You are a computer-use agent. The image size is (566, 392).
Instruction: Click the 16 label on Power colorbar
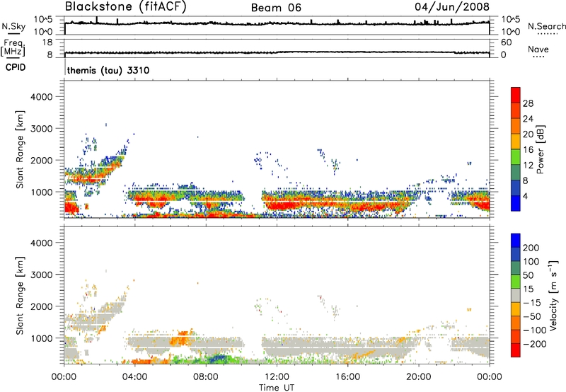[x=528, y=150]
